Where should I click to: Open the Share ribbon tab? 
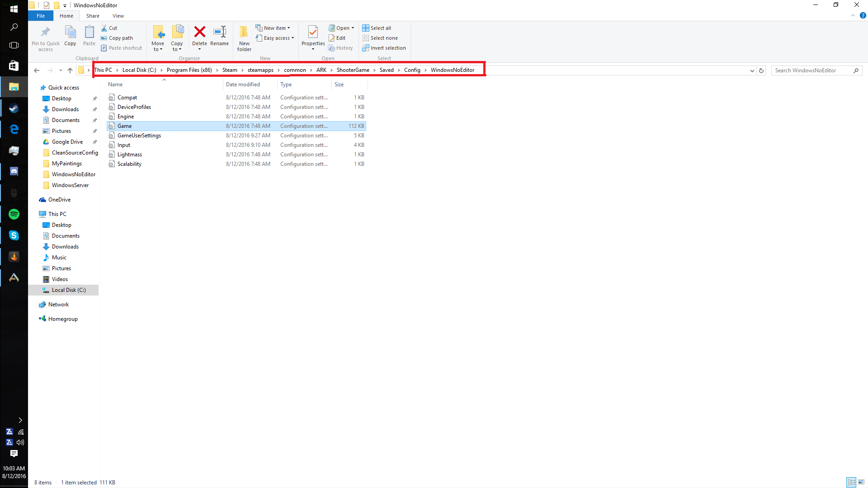93,16
